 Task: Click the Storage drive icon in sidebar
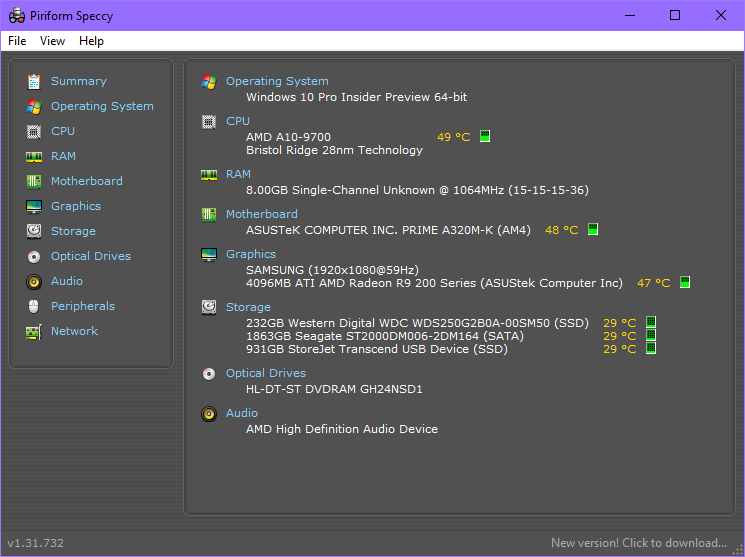click(34, 231)
